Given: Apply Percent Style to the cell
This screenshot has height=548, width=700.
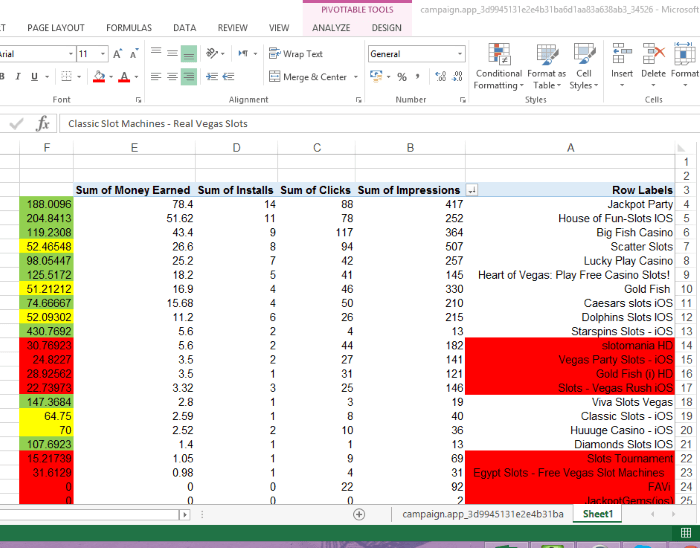Looking at the screenshot, I should click(x=402, y=77).
